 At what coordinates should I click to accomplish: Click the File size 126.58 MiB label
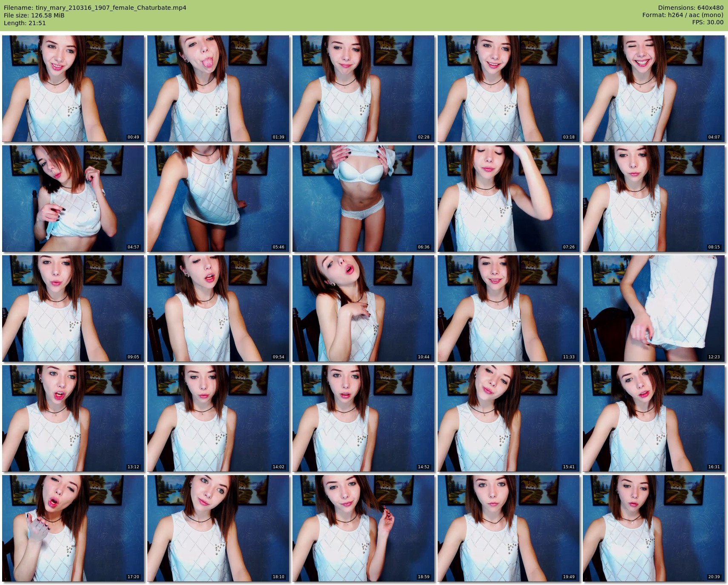[34, 15]
